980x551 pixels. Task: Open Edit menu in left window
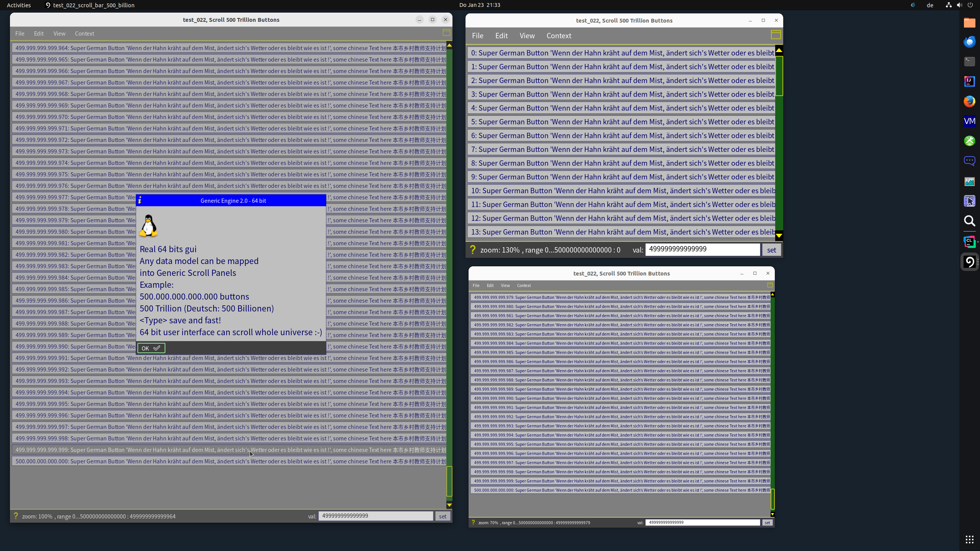click(39, 33)
